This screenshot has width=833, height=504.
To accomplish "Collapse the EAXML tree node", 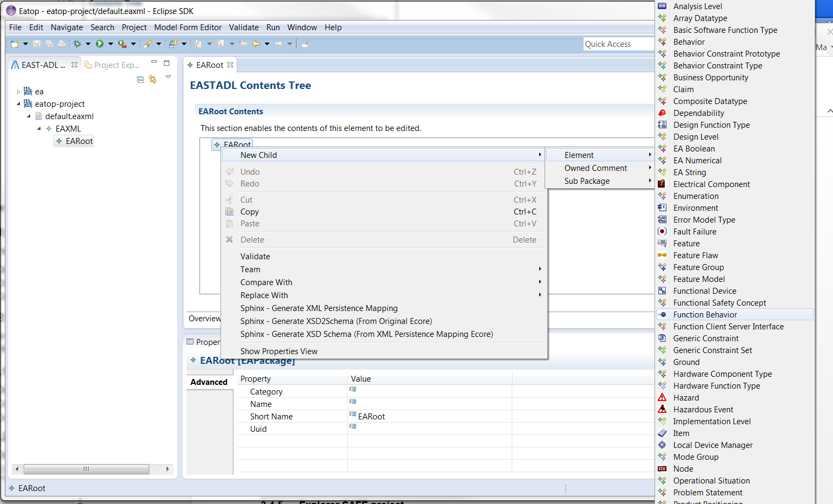I will (x=39, y=129).
